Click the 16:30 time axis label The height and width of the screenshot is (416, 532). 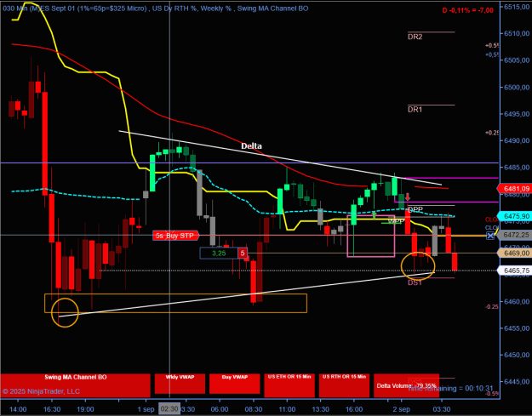pyautogui.click(x=52, y=409)
